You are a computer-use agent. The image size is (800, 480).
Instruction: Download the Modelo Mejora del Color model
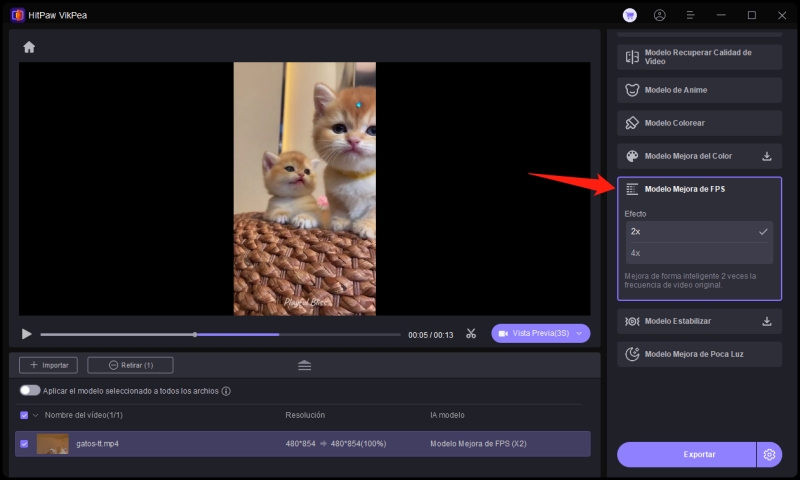pos(767,156)
